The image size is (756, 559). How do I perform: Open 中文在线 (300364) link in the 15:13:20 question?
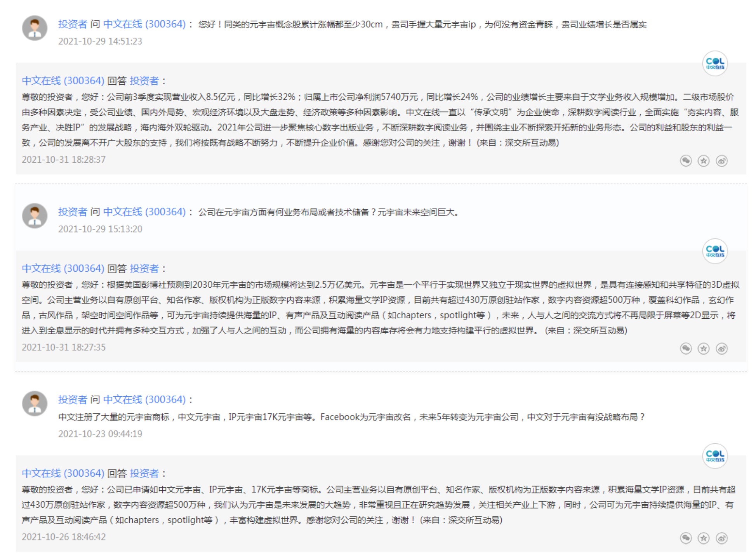pyautogui.click(x=144, y=212)
